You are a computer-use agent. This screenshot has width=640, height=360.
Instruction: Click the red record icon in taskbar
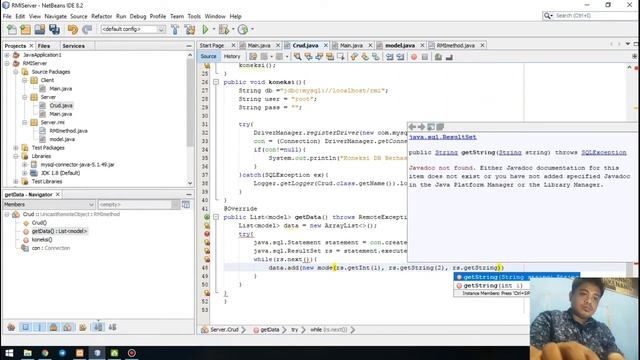[132, 353]
